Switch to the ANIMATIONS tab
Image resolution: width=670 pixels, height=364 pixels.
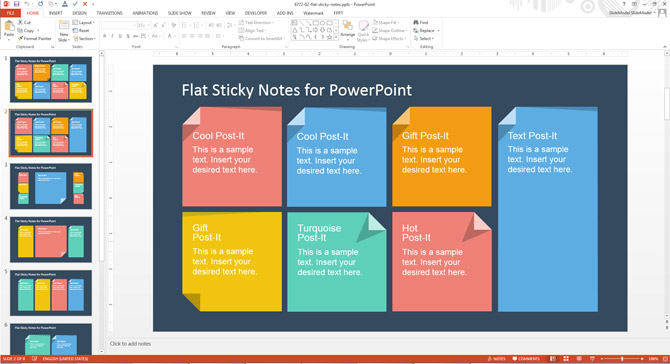[145, 13]
